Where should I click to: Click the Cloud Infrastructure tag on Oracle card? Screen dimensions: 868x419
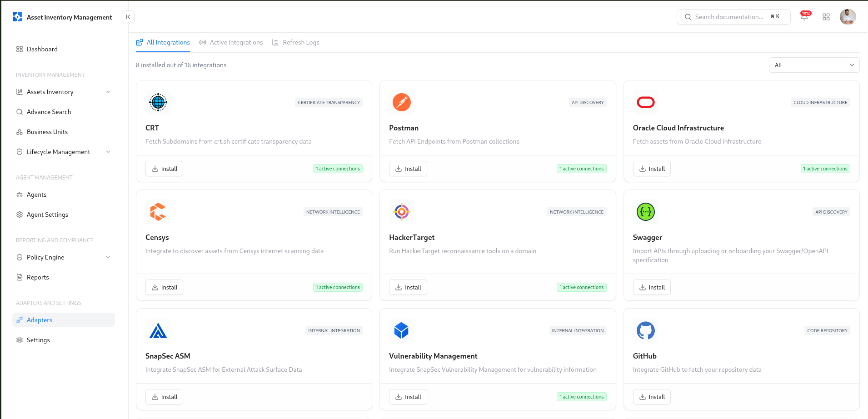point(820,102)
